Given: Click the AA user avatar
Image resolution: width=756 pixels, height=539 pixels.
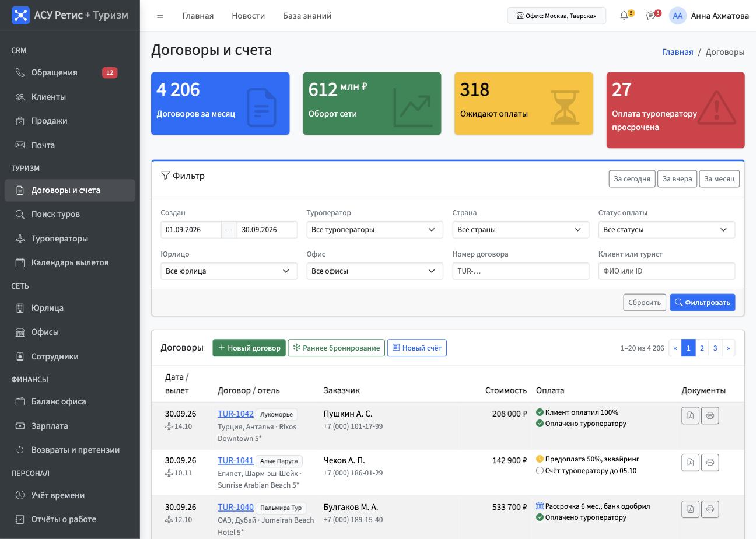Looking at the screenshot, I should [x=677, y=16].
